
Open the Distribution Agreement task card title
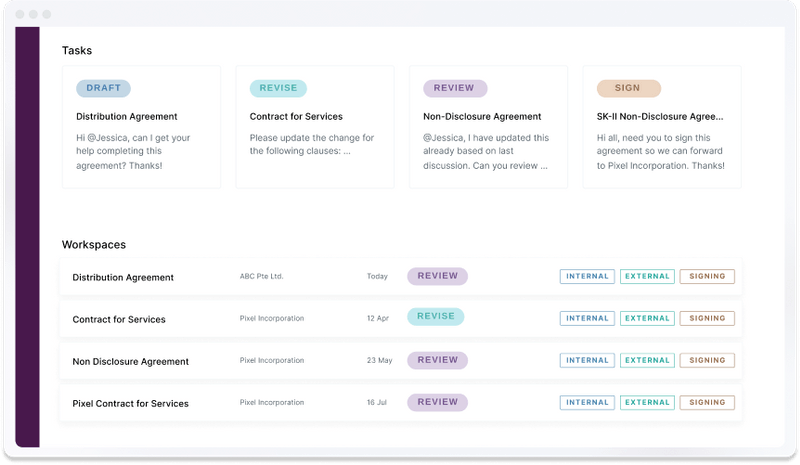click(x=127, y=117)
